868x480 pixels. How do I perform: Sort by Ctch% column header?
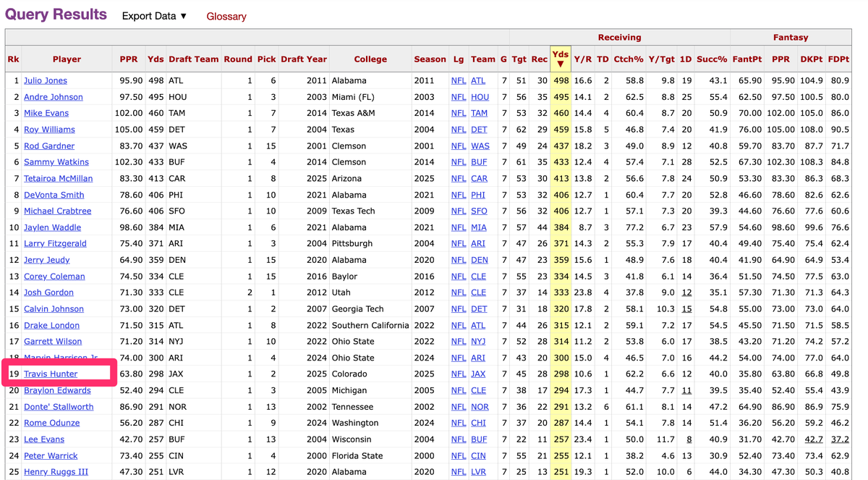tap(628, 59)
